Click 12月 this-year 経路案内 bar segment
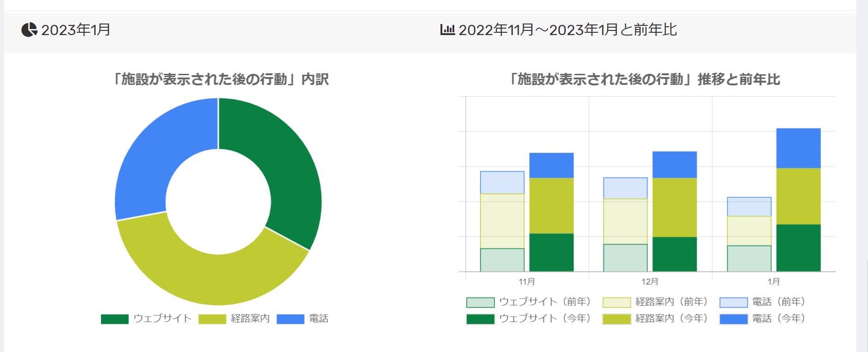 tap(674, 208)
